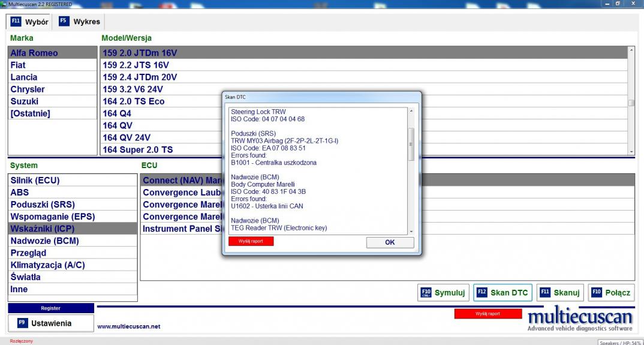Pick Chrysler in the brand list
The image size is (644, 345).
(53, 89)
